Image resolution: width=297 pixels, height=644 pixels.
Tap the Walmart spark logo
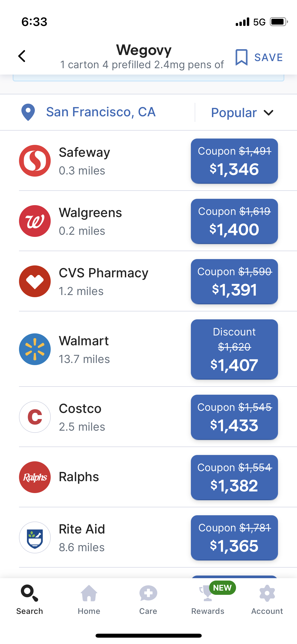[35, 349]
